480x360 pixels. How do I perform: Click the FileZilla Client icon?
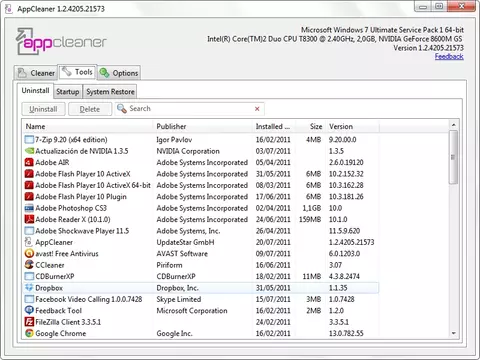29,322
